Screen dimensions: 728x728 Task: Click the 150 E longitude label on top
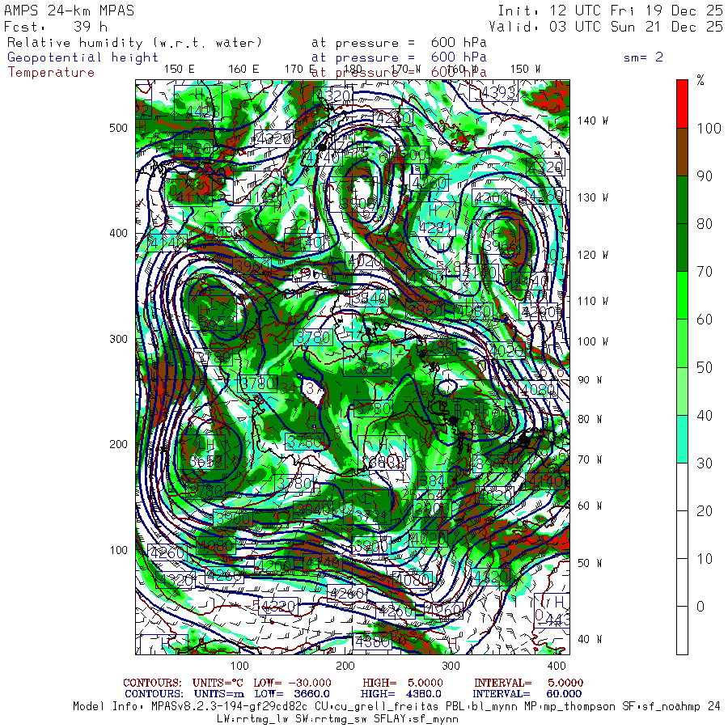[179, 69]
